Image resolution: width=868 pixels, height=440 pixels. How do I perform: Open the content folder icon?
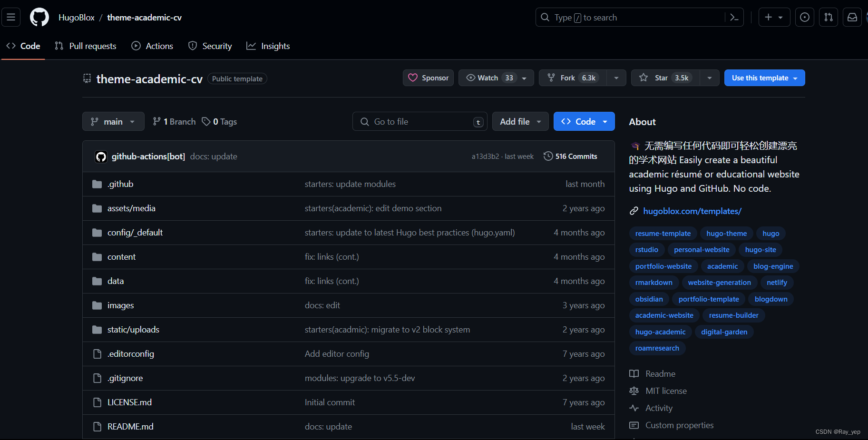coord(97,257)
